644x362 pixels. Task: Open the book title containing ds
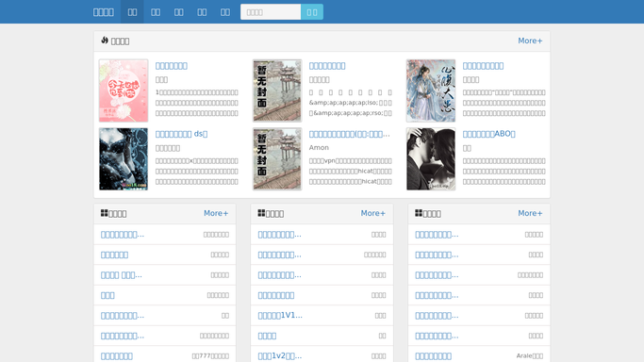[x=182, y=134]
